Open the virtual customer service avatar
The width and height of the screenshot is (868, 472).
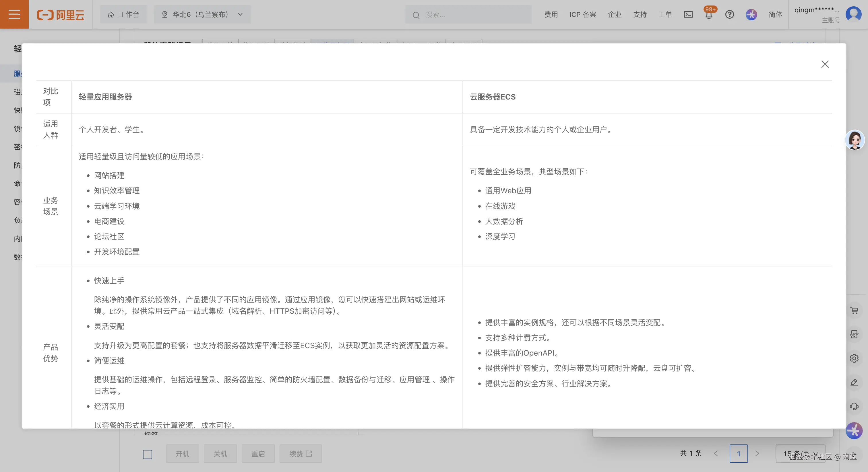pos(855,140)
